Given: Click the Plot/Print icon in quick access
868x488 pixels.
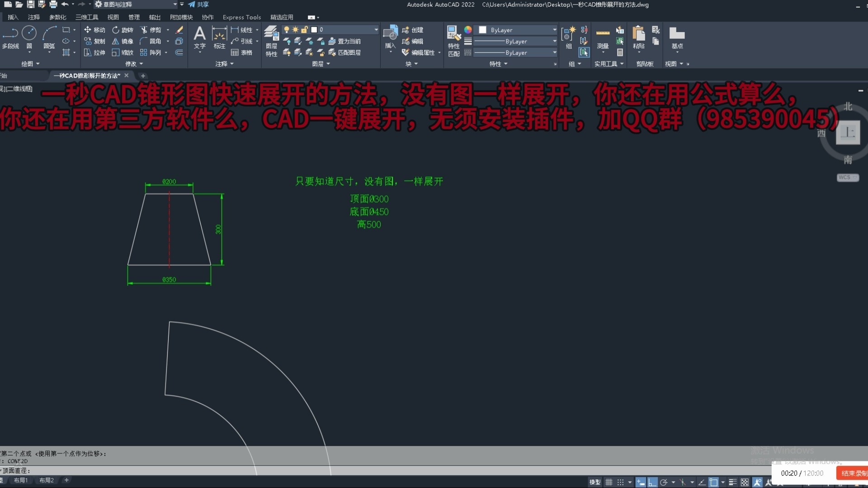Looking at the screenshot, I should coord(53,5).
